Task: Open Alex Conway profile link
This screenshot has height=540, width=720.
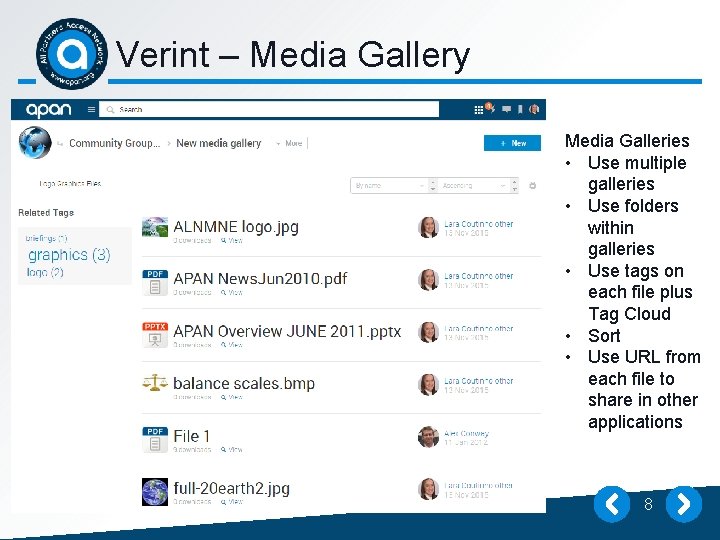Action: pyautogui.click(x=467, y=433)
